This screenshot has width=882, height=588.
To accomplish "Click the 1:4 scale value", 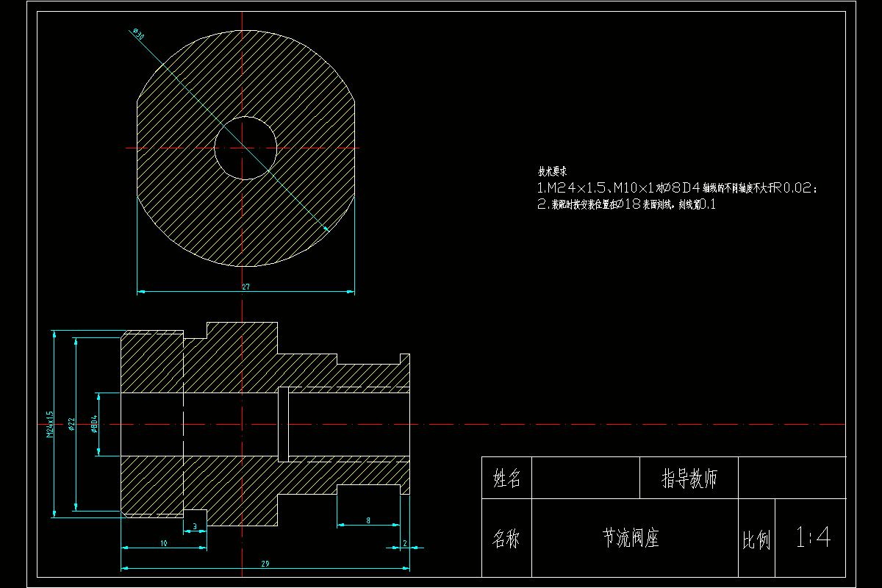I will click(813, 538).
